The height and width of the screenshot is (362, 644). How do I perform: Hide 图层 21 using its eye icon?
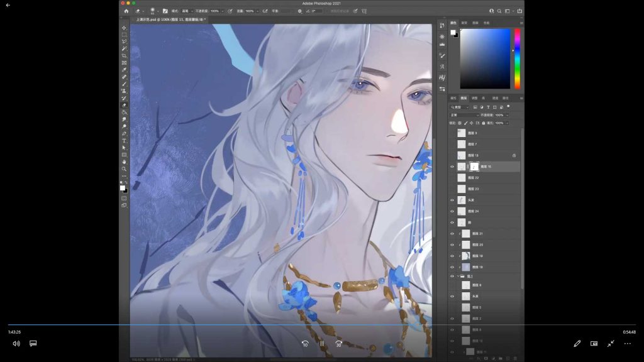(x=452, y=233)
